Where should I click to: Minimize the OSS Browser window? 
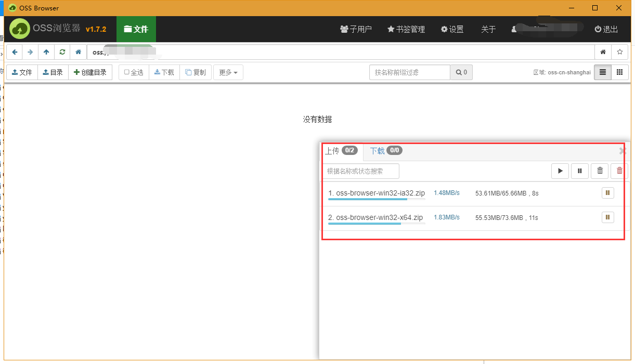coord(571,8)
